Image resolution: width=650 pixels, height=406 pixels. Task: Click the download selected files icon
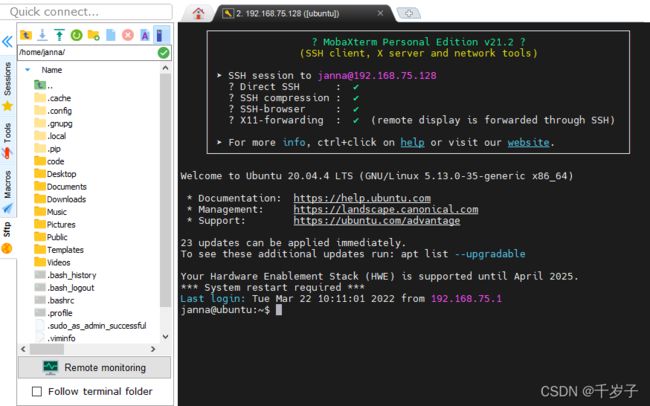[x=42, y=35]
